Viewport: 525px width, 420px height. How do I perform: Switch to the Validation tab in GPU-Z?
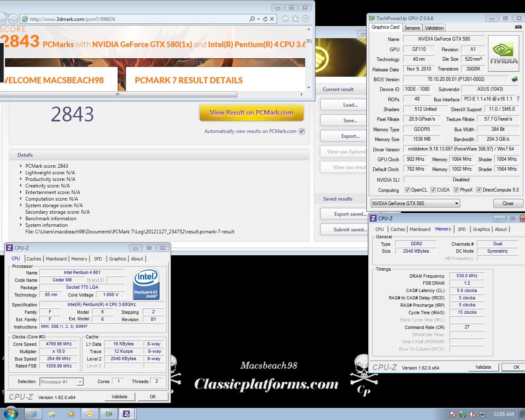pyautogui.click(x=434, y=28)
